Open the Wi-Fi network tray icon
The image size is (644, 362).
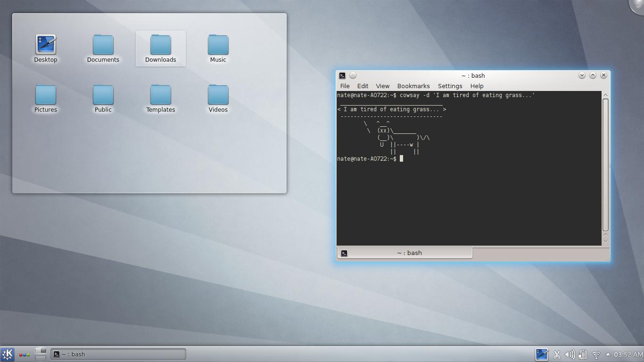coord(596,354)
